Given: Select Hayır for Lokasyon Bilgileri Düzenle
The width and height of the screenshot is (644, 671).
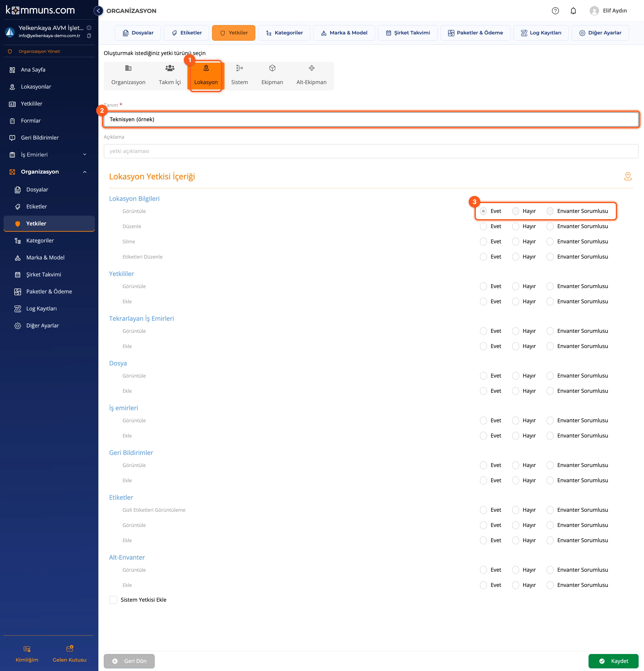Looking at the screenshot, I should [515, 226].
